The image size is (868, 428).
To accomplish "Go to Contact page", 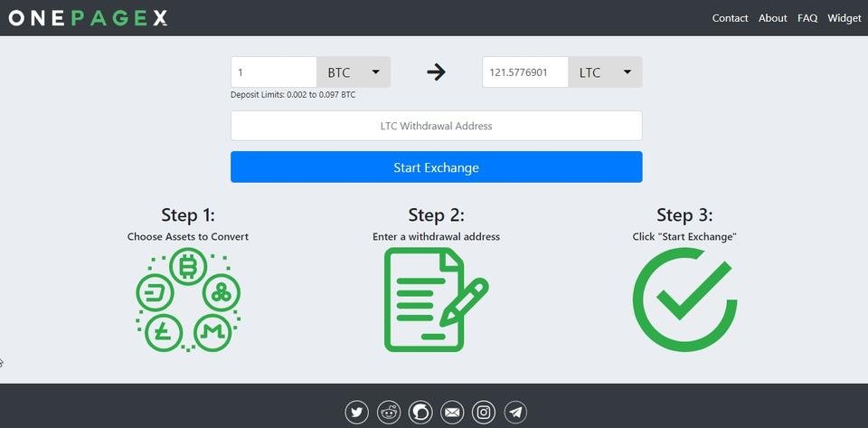I will coord(731,18).
